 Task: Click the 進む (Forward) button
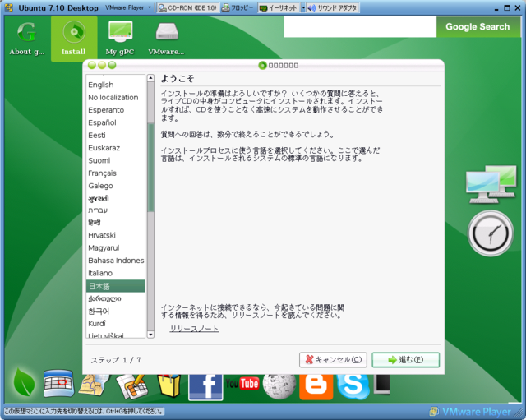click(x=405, y=360)
